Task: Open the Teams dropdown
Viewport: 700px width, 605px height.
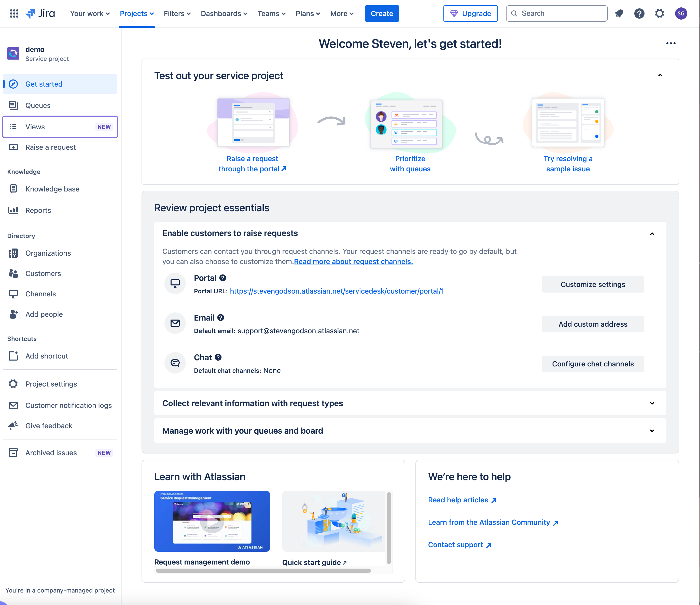Action: (x=272, y=13)
